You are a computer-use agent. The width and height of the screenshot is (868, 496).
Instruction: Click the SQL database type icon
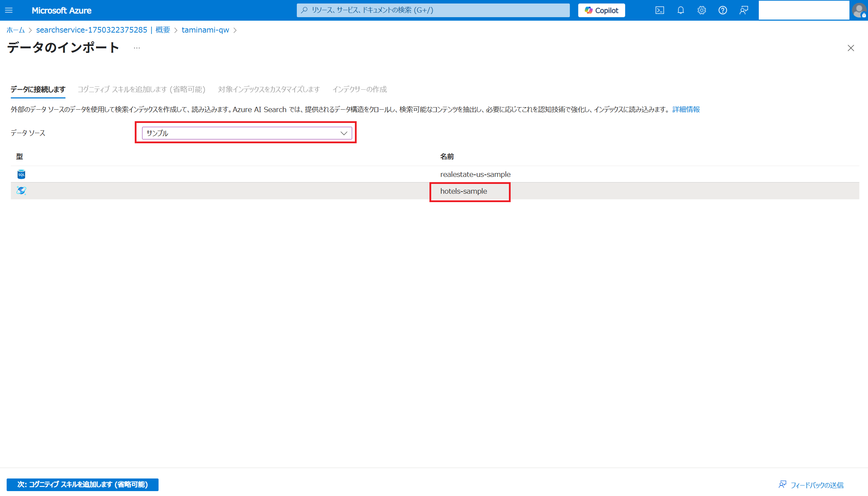click(x=21, y=174)
